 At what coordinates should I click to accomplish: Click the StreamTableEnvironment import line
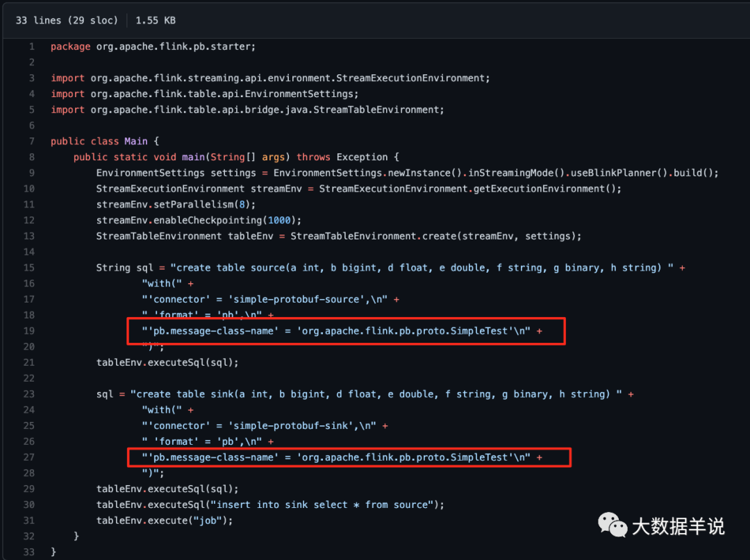pyautogui.click(x=247, y=110)
